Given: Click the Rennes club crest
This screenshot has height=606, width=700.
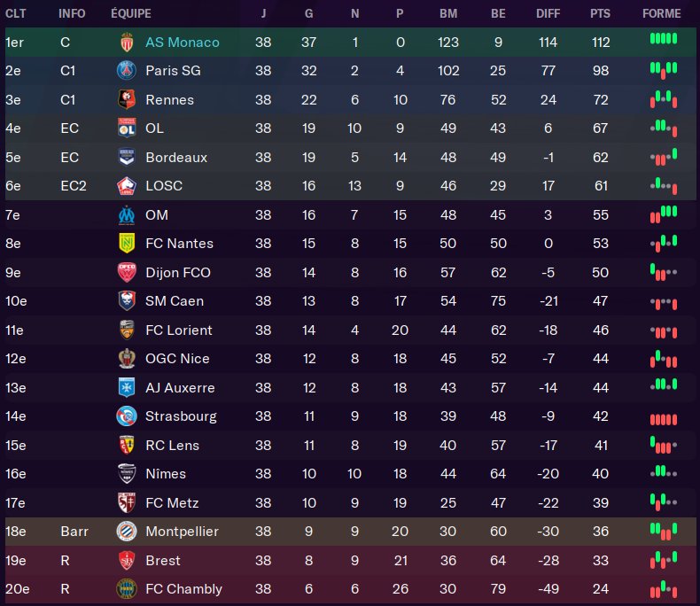Looking at the screenshot, I should pyautogui.click(x=126, y=100).
